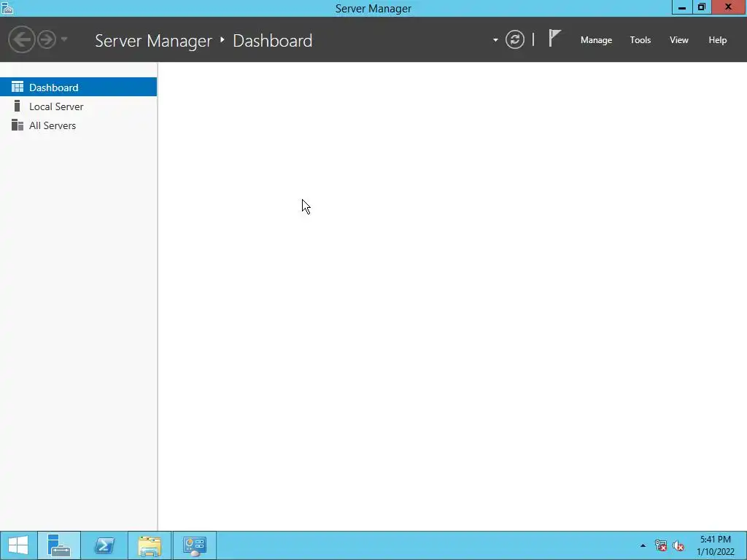Open the View menu
Image resolution: width=747 pixels, height=560 pixels.
click(679, 40)
